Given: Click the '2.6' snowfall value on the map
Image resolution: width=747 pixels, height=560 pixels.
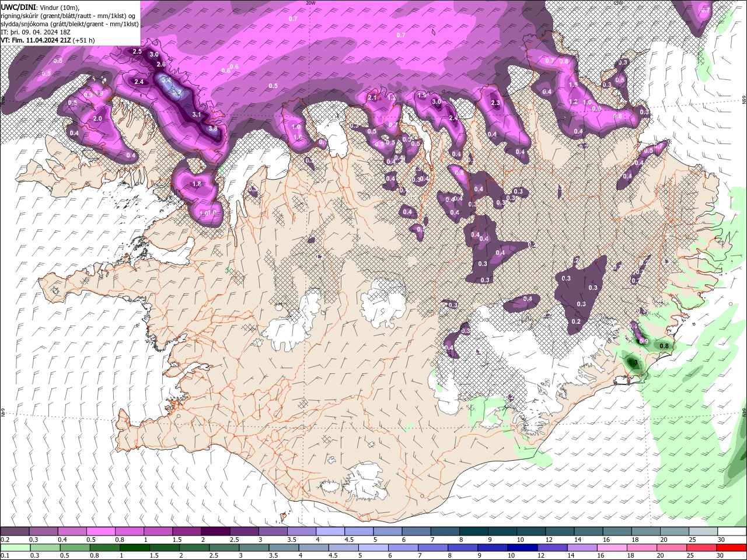Looking at the screenshot, I should 162,65.
